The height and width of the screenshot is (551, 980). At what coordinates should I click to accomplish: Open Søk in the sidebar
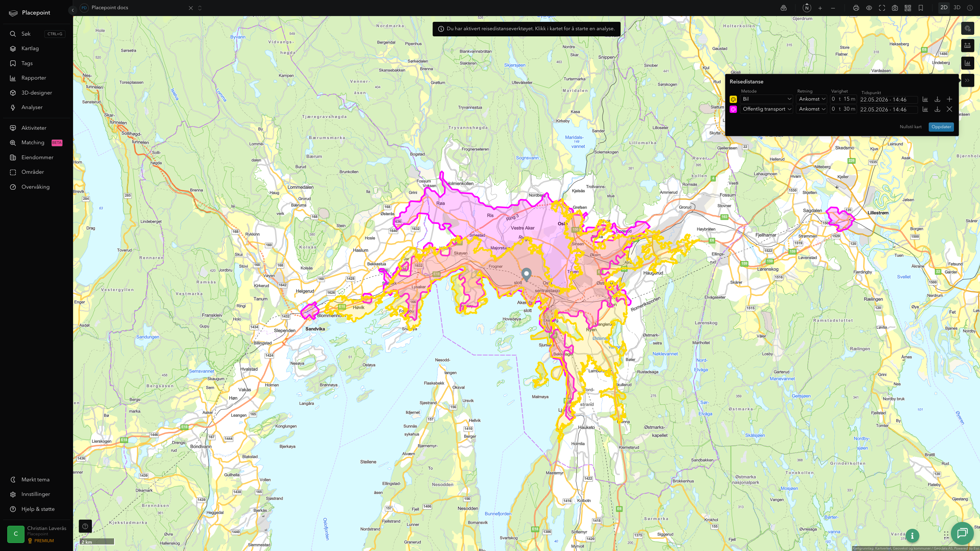(x=37, y=34)
